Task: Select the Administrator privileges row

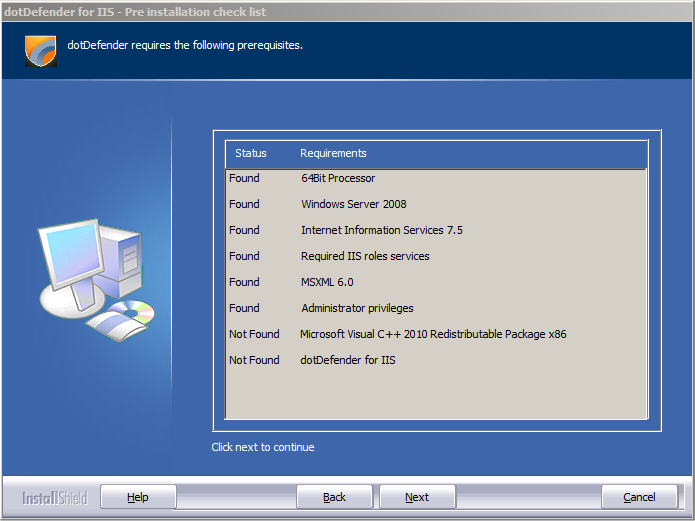Action: [x=357, y=308]
